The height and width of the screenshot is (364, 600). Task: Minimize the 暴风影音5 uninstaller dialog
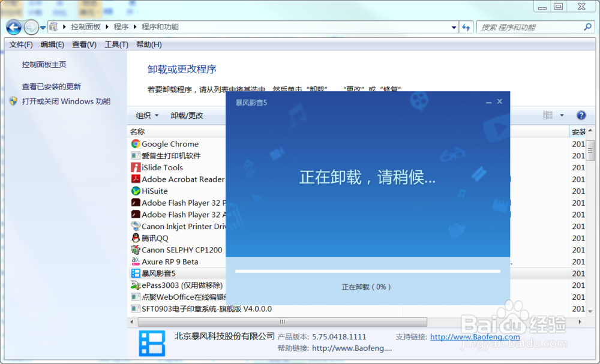488,102
